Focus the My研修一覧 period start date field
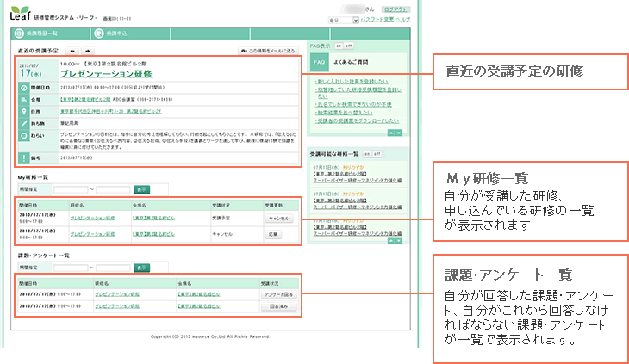 pos(71,189)
